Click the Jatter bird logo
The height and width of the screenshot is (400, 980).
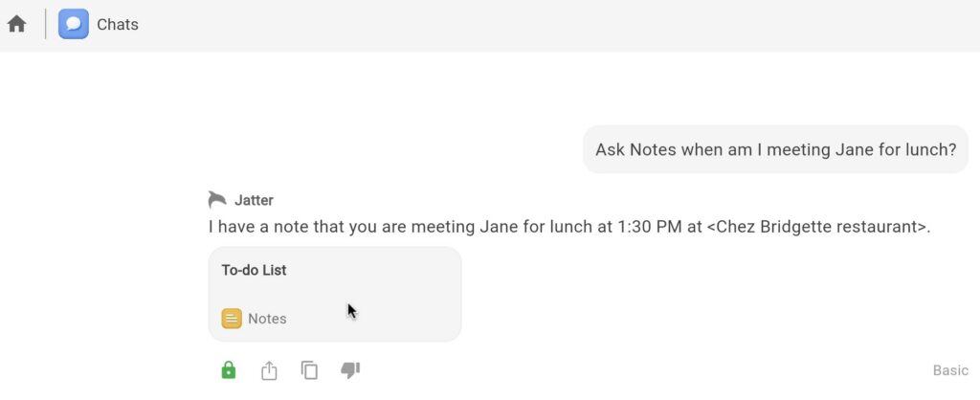(x=217, y=199)
